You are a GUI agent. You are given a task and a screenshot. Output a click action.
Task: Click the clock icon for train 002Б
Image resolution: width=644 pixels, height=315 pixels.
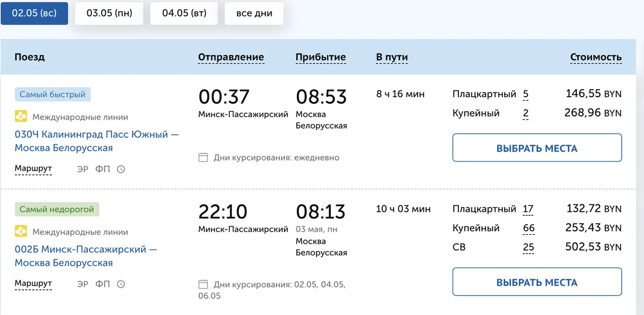click(121, 284)
